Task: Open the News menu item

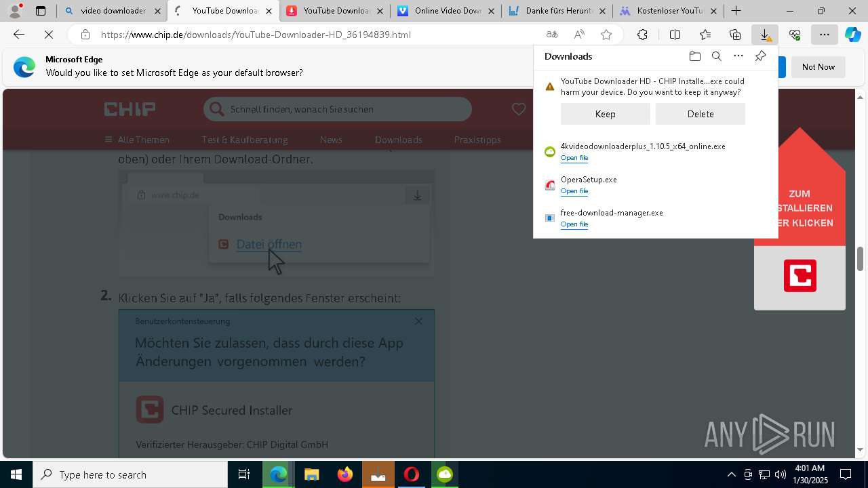Action: [x=331, y=140]
